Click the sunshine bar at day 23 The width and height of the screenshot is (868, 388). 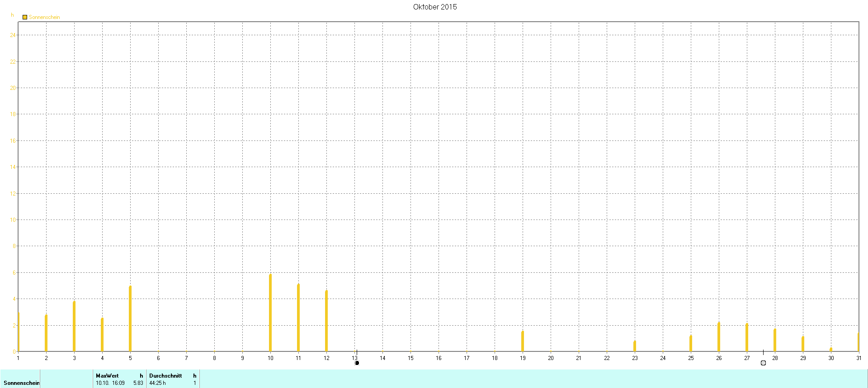(635, 346)
